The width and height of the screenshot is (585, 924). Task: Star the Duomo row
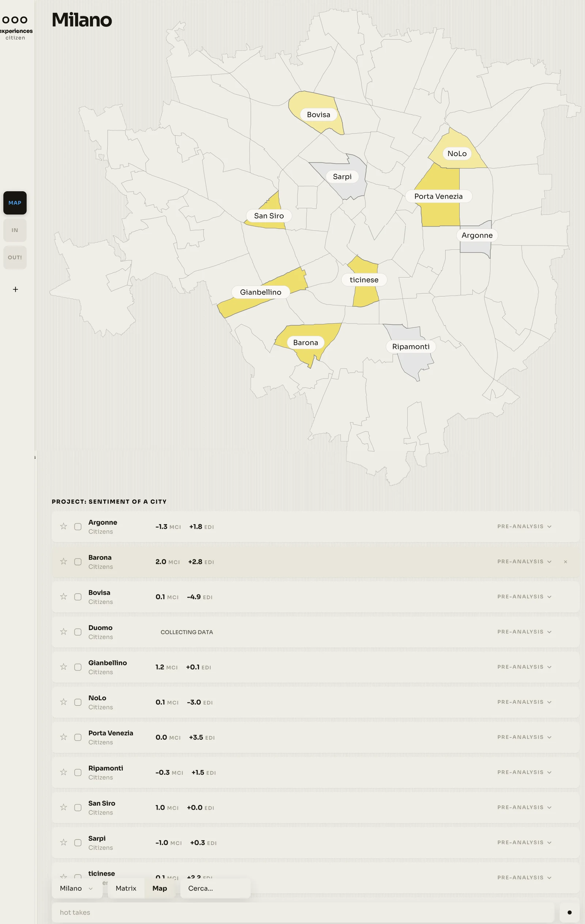[x=64, y=632]
